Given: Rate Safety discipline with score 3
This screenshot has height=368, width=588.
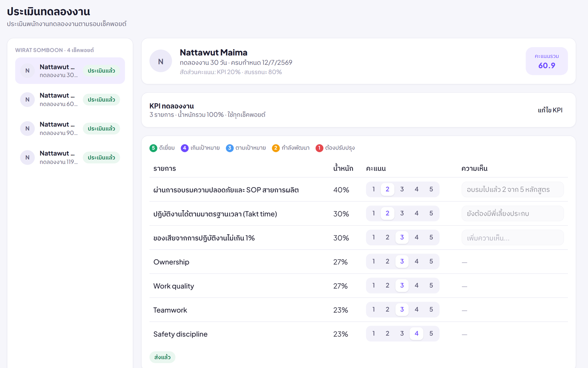Looking at the screenshot, I should pos(402,333).
